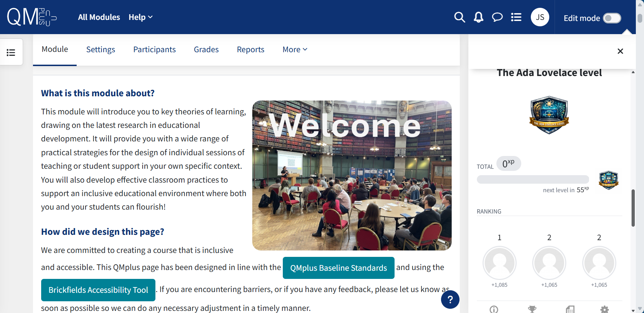This screenshot has height=313, width=644.
Task: Open the leaderboard trophy icon
Action: [532, 309]
